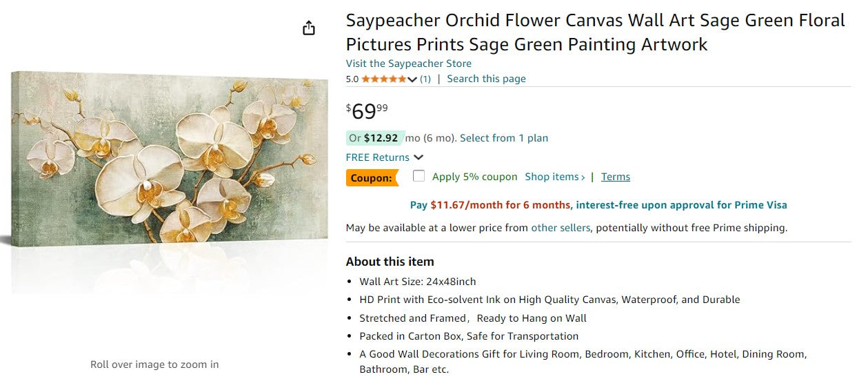Image resolution: width=868 pixels, height=390 pixels.
Task: Tick the Apply 5% coupon checkbox
Action: (418, 176)
